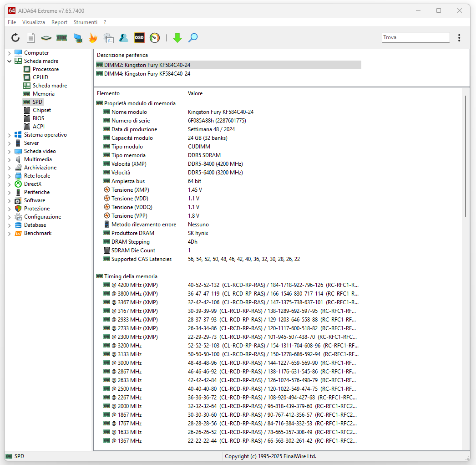Click the Timing della memoria group header

(x=131, y=276)
